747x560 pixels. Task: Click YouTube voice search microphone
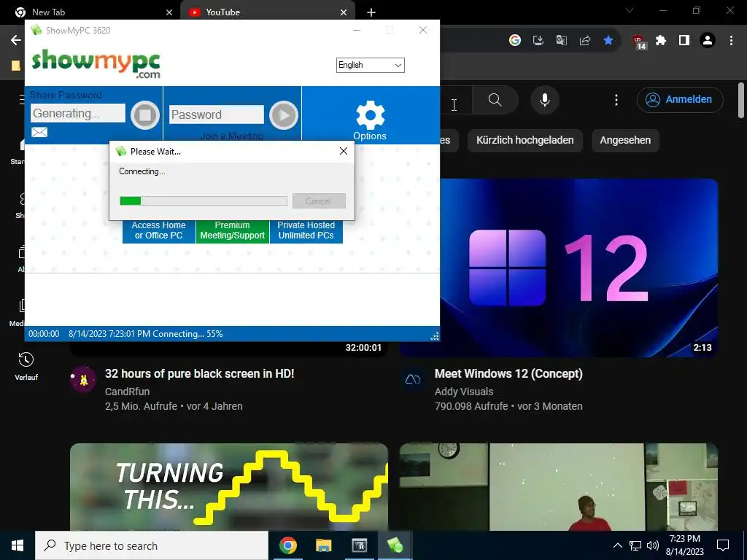click(545, 99)
